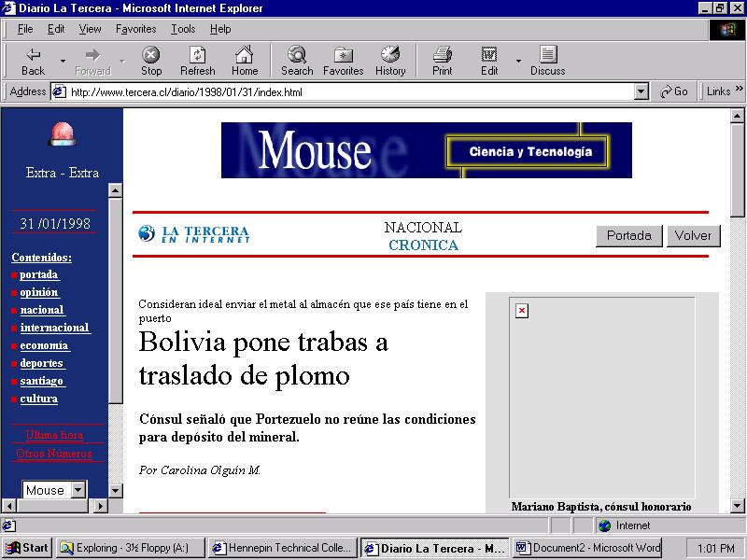
Task: Stop the page loading
Action: click(151, 61)
